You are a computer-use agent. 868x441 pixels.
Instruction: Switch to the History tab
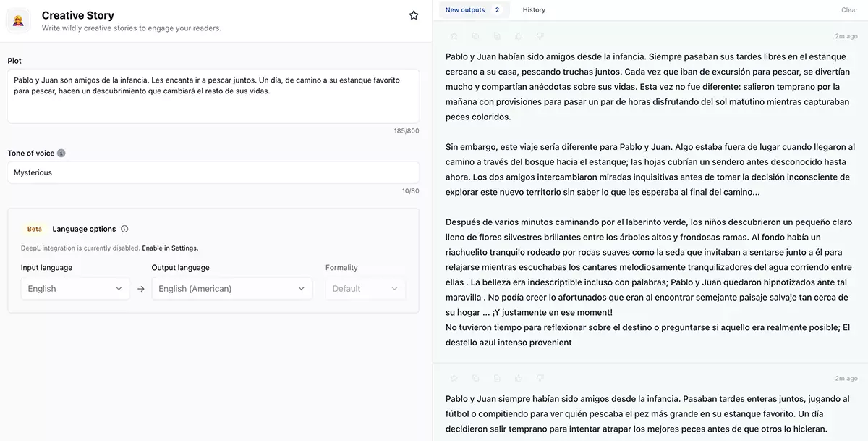coord(533,9)
